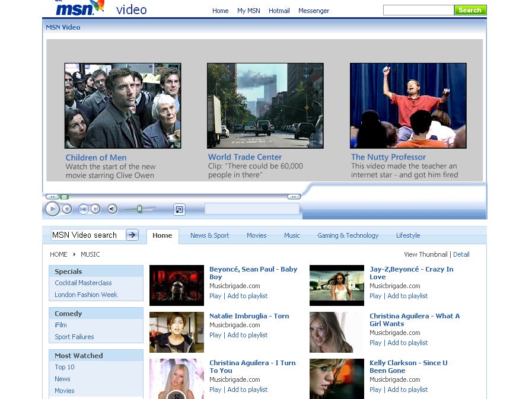Click the green Search button

pos(470,10)
